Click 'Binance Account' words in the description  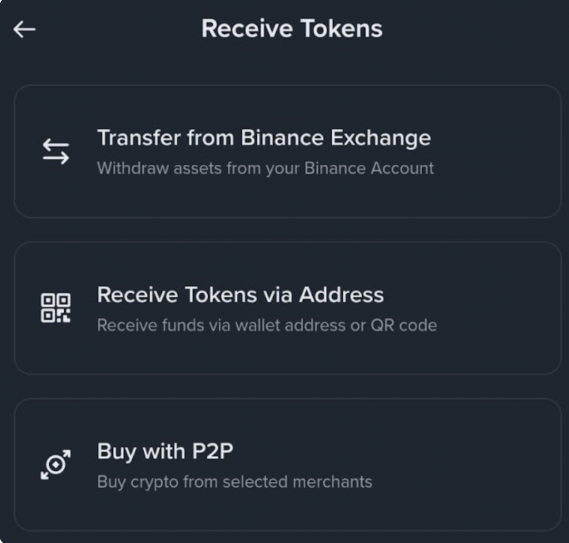369,168
